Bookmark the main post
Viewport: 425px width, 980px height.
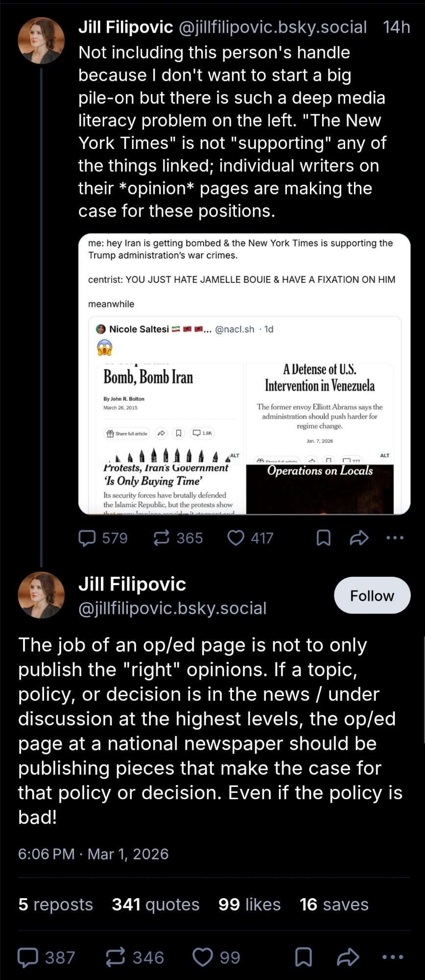click(304, 957)
